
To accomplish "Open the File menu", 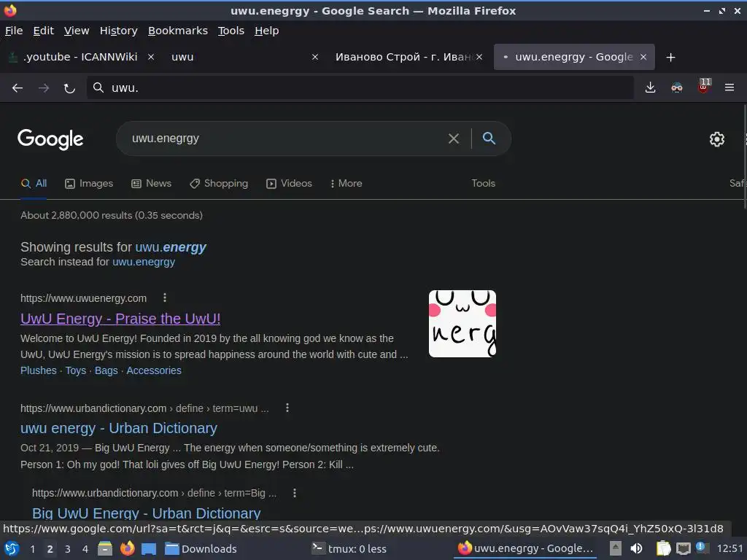I will coord(14,31).
